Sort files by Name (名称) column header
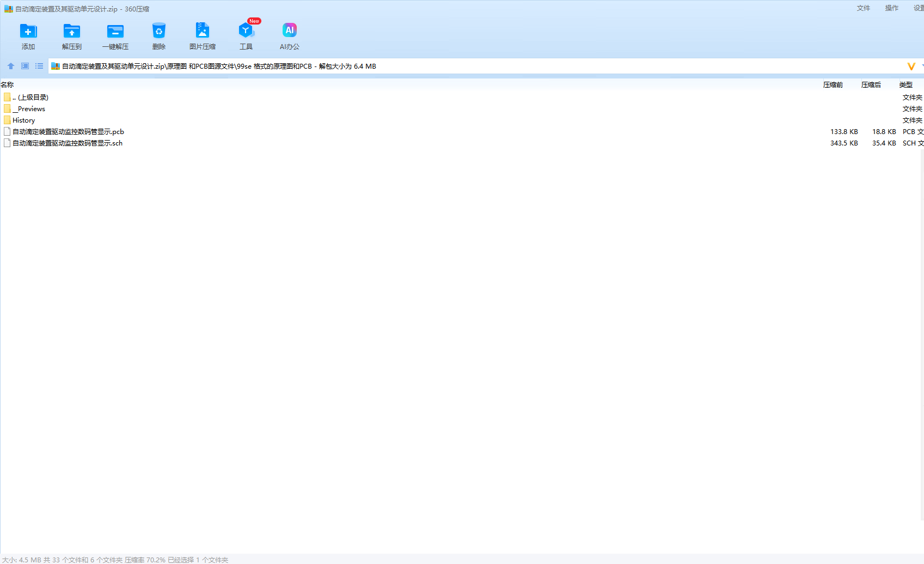This screenshot has width=924, height=564. coord(8,85)
